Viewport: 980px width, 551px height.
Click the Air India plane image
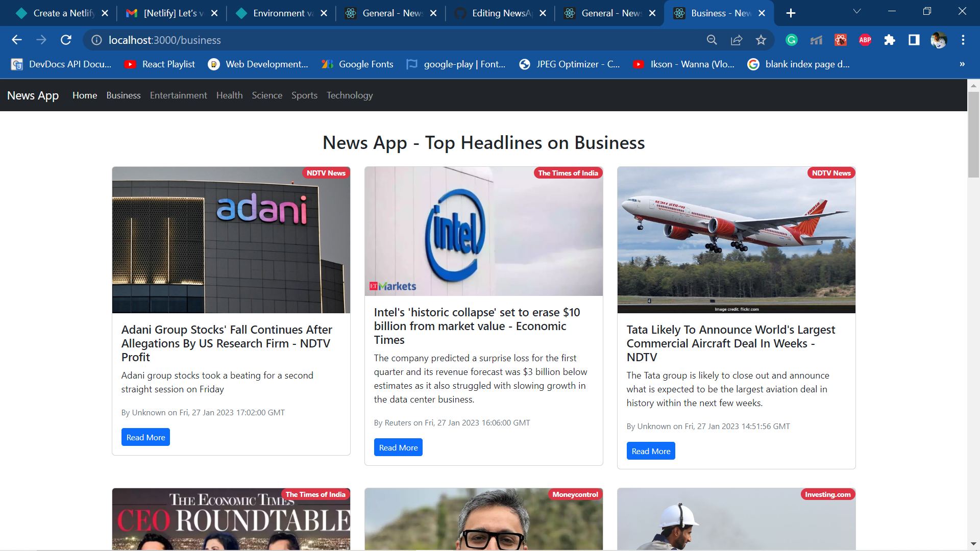737,240
